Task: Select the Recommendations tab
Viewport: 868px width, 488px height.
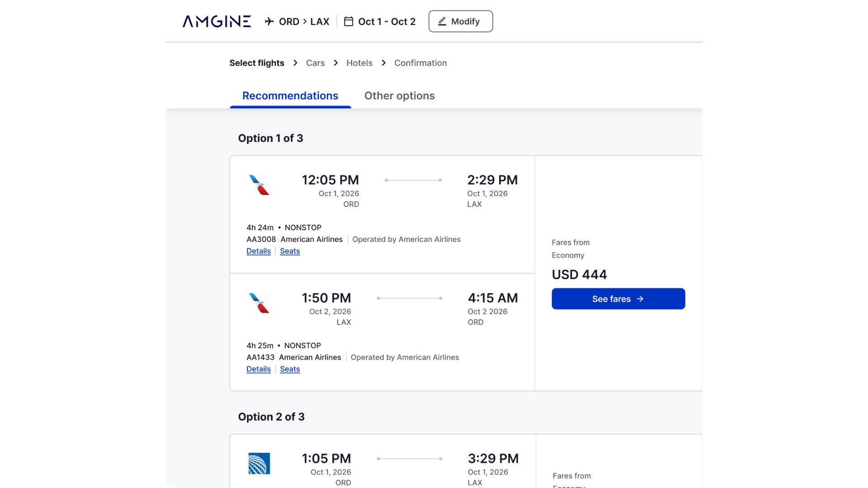Action: coord(290,96)
